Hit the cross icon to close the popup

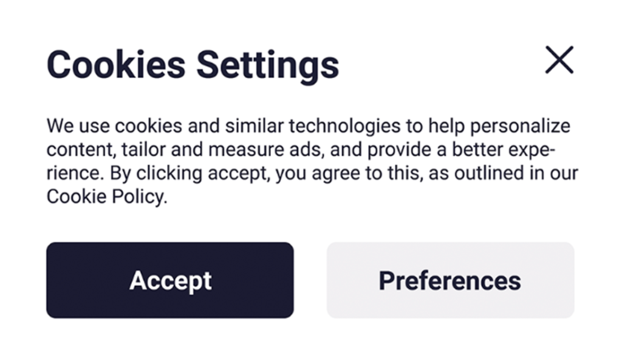559,60
